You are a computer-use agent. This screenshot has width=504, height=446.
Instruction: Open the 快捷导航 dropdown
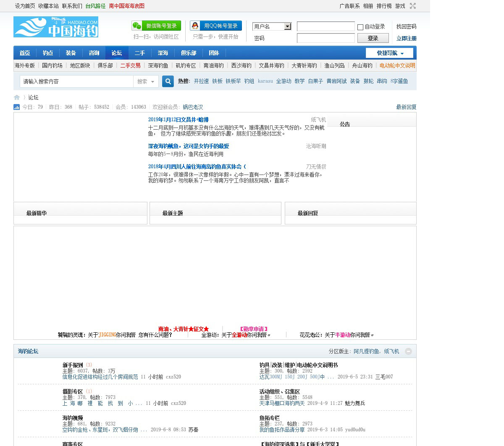coord(389,53)
